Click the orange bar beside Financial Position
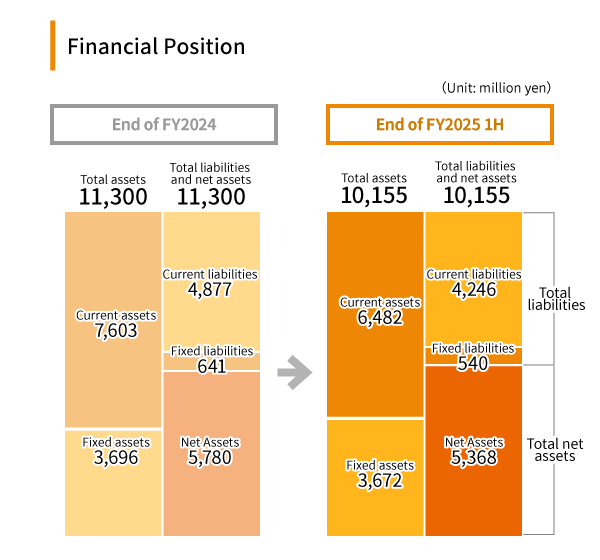The width and height of the screenshot is (600, 560). (x=51, y=46)
